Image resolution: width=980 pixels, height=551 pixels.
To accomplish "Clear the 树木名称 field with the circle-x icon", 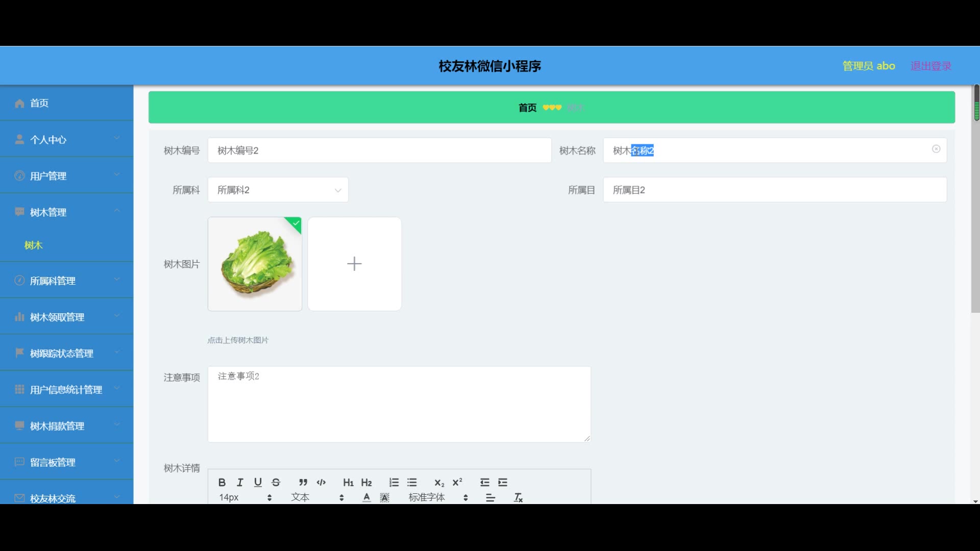I will point(936,149).
